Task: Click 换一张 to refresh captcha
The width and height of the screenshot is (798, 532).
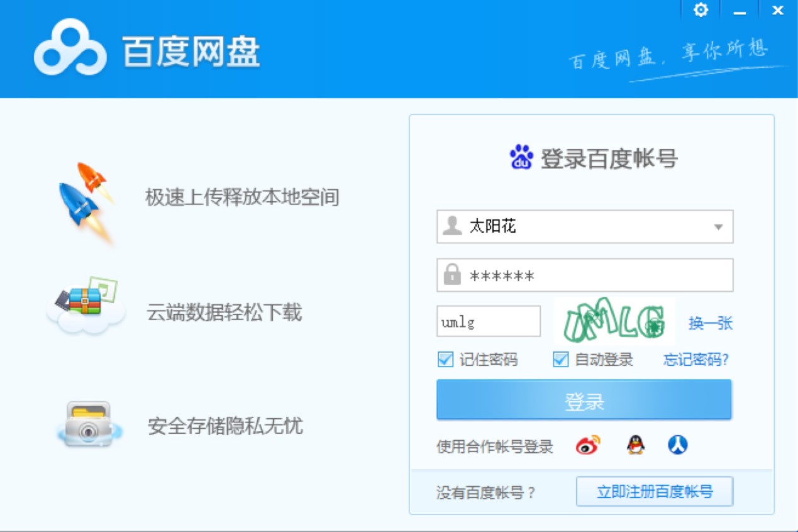Action: [711, 323]
